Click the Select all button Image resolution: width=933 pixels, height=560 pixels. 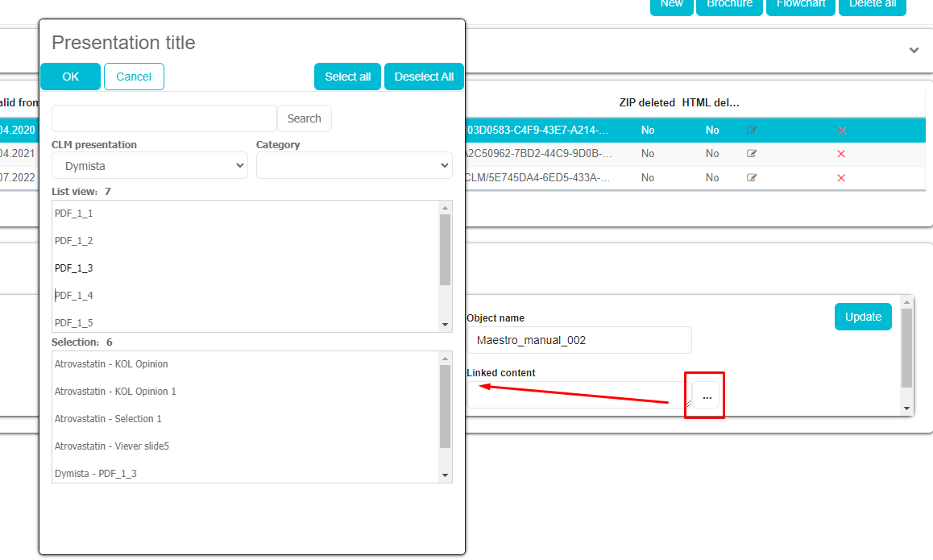point(347,77)
